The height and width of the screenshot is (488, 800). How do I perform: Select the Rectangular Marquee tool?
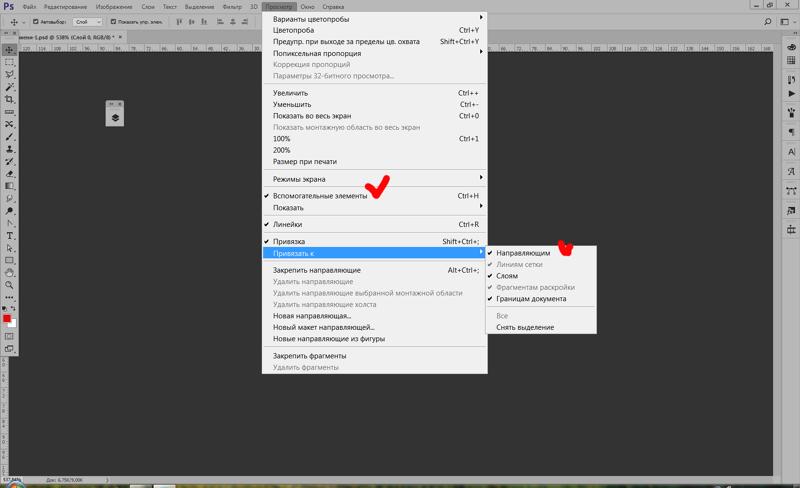pos(9,62)
